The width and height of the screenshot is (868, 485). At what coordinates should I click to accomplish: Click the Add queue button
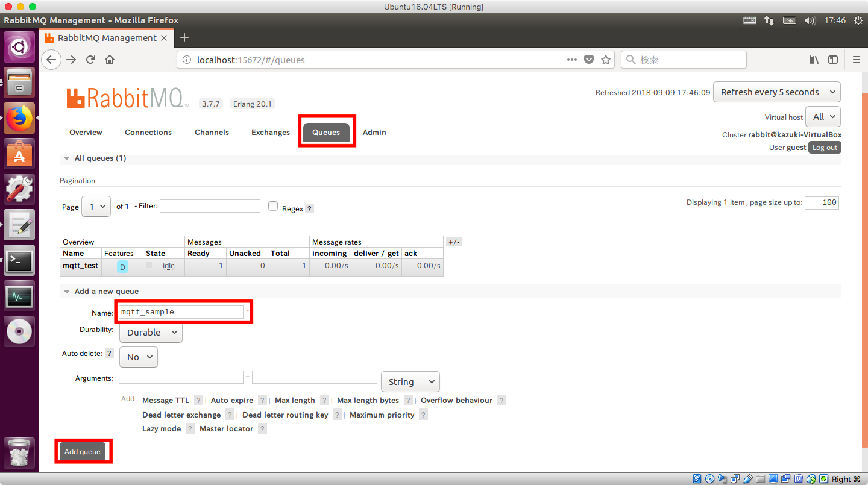pos(83,451)
